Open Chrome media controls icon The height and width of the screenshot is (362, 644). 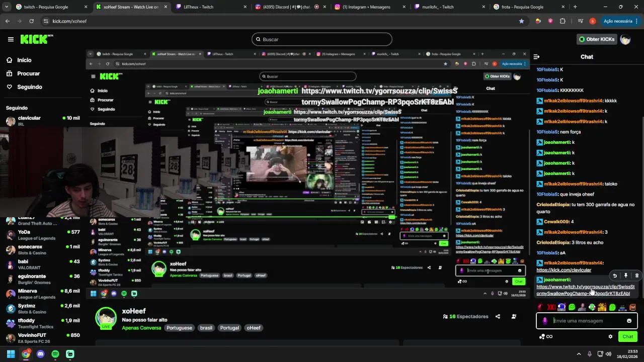(x=580, y=21)
